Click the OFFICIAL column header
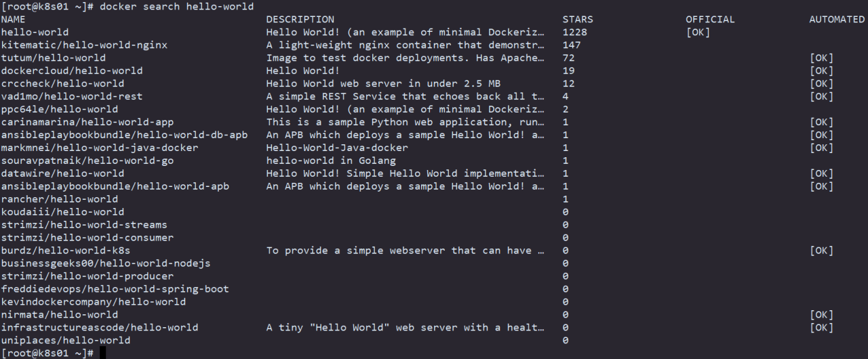This screenshot has width=868, height=359. [710, 20]
